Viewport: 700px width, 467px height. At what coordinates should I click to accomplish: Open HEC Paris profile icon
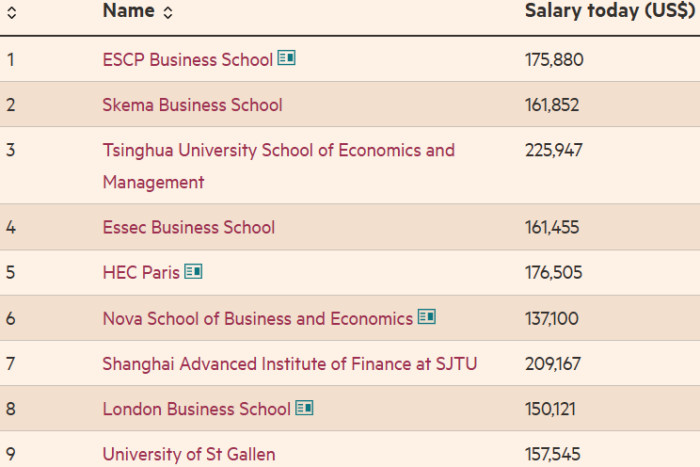point(193,271)
